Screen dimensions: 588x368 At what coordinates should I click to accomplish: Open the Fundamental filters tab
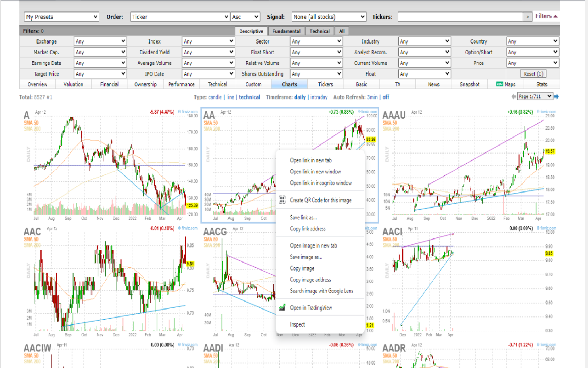pos(286,31)
